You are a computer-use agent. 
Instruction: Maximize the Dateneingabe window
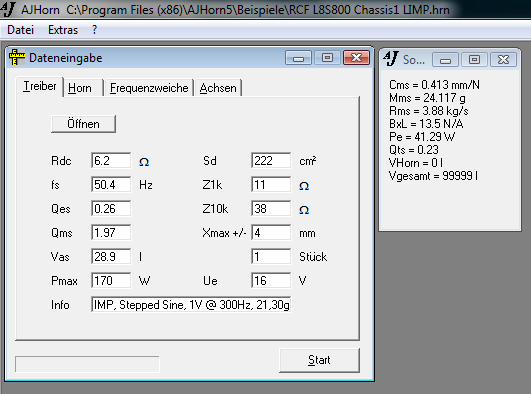327,58
